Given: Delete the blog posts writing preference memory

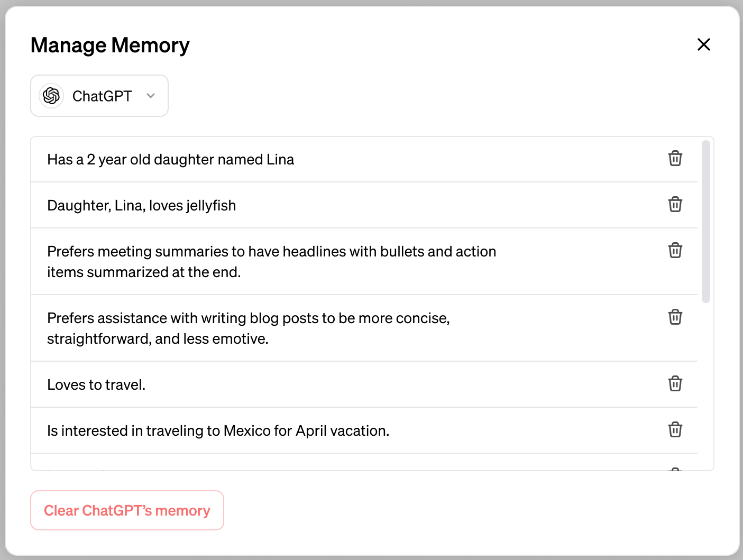Looking at the screenshot, I should (675, 317).
